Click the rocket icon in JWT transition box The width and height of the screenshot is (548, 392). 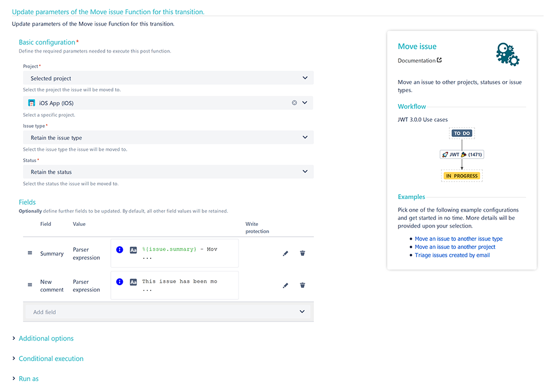click(x=445, y=155)
